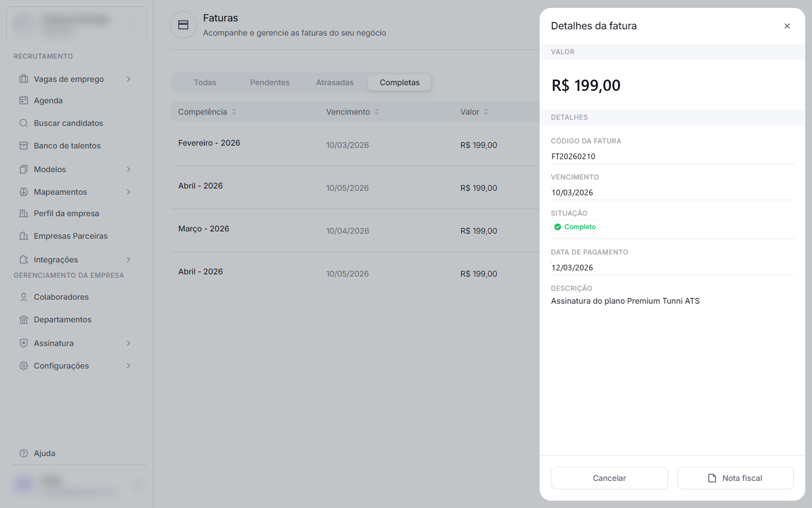
Task: Sort by Vencimento column arrows
Action: [x=377, y=112]
